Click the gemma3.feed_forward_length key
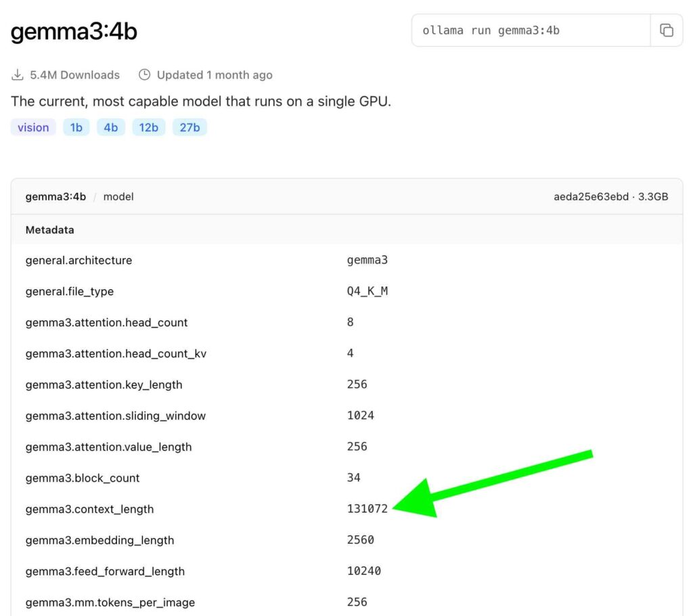 click(x=105, y=571)
